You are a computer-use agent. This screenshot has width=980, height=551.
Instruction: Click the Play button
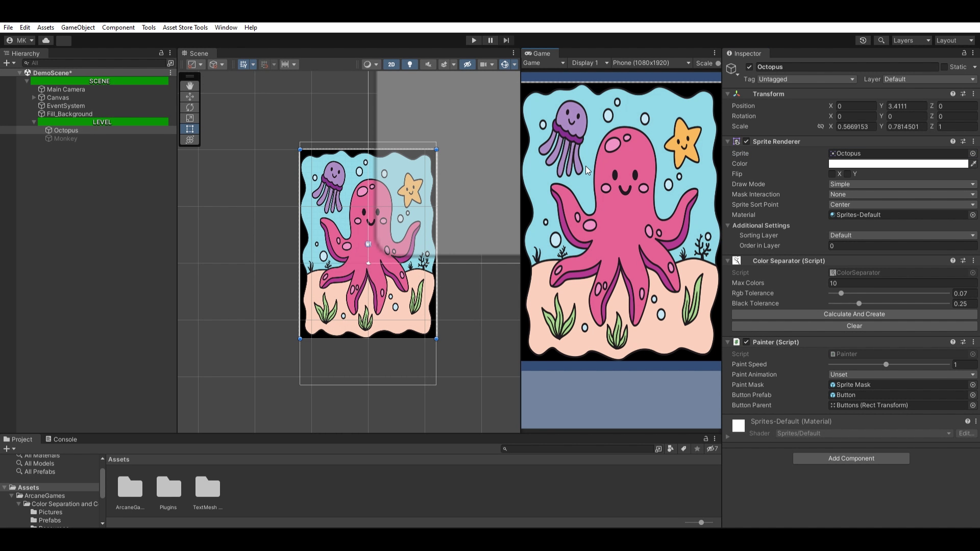pyautogui.click(x=474, y=40)
